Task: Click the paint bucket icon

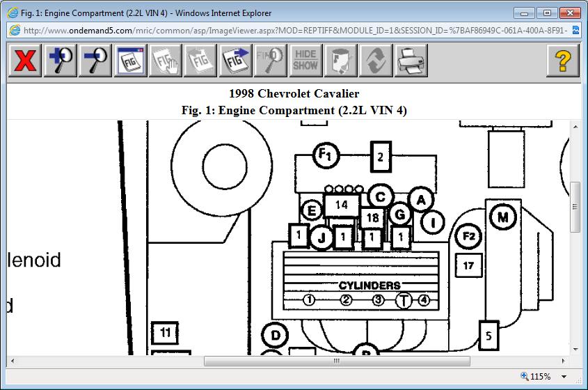Action: 340,61
